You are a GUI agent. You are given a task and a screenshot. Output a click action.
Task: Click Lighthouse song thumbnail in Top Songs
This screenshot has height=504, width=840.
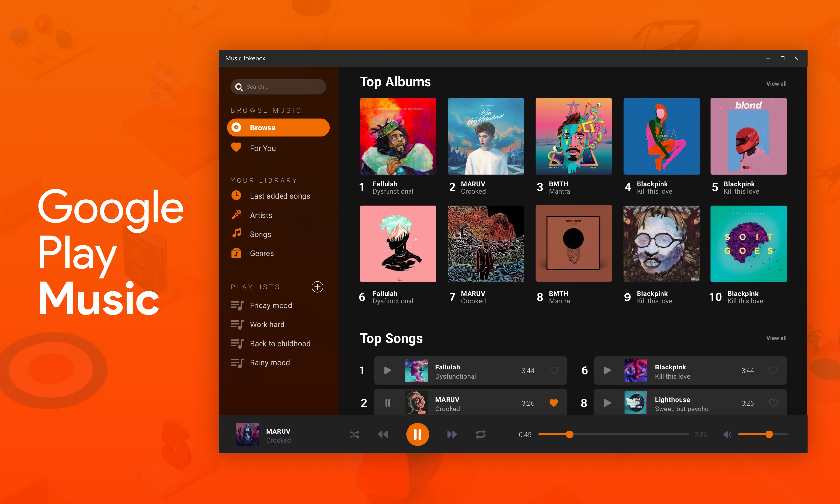point(636,403)
